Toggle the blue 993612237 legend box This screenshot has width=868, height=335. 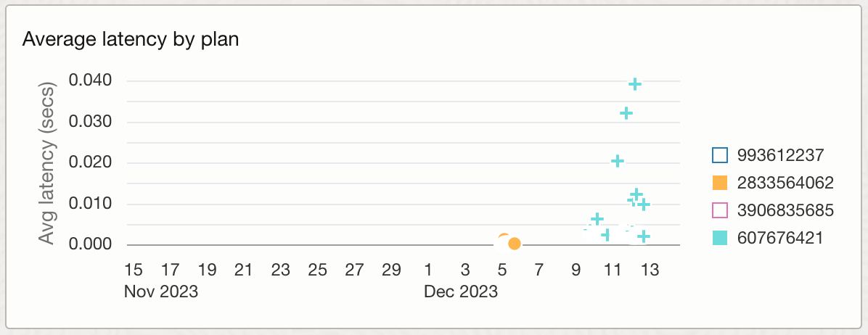pyautogui.click(x=720, y=154)
